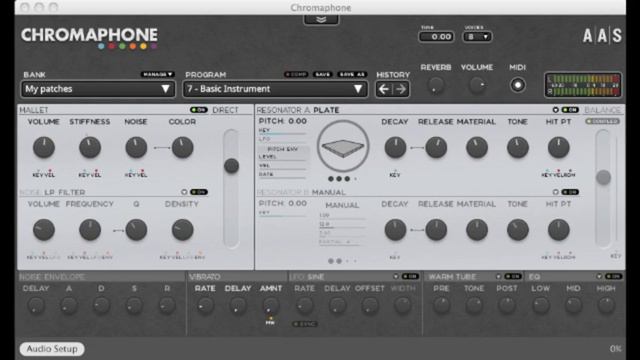The height and width of the screenshot is (360, 640).
Task: Open the EQ effect selector
Action: (x=599, y=276)
